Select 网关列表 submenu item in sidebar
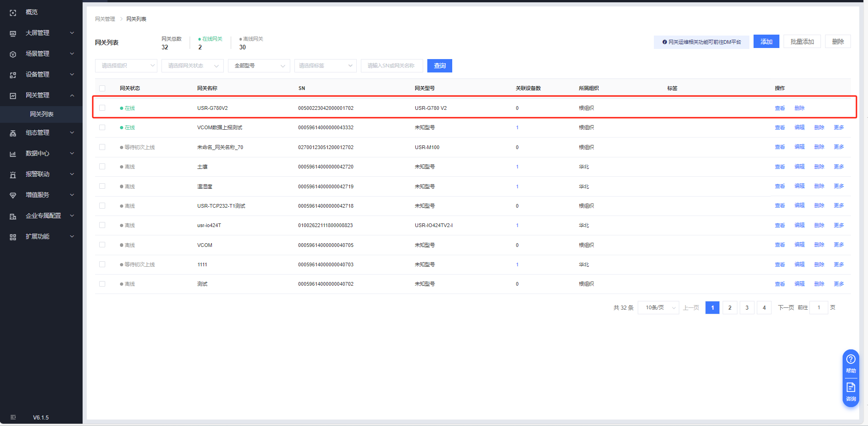Screen dimensions: 868x426 click(x=42, y=114)
